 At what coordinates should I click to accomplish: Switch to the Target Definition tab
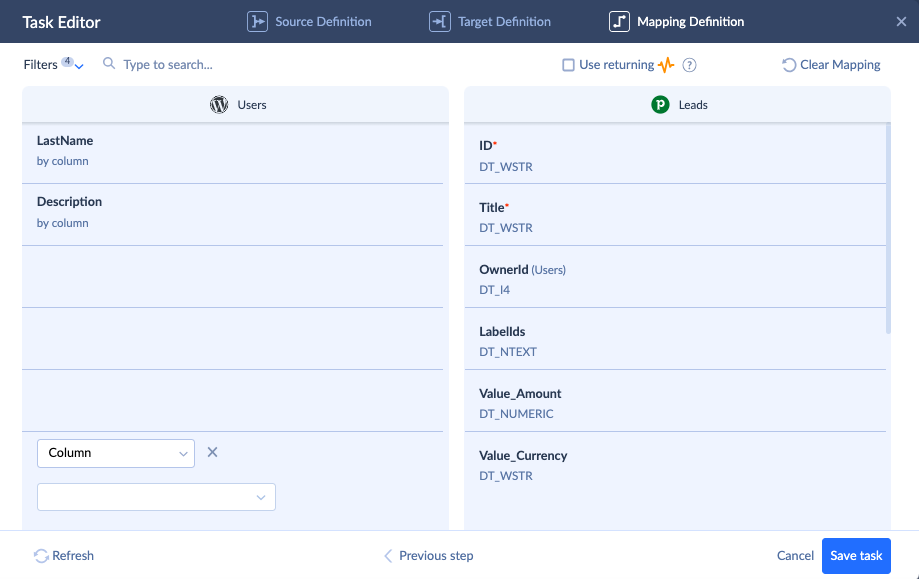coord(490,22)
